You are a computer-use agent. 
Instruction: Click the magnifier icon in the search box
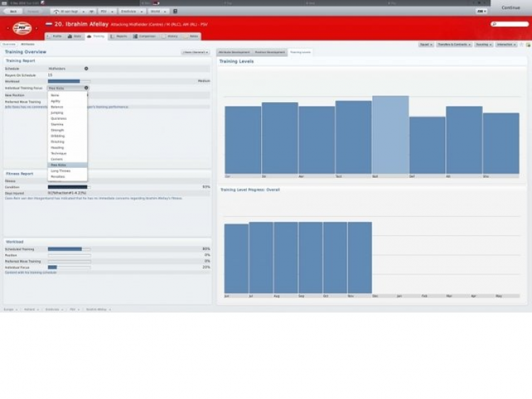tap(494, 24)
